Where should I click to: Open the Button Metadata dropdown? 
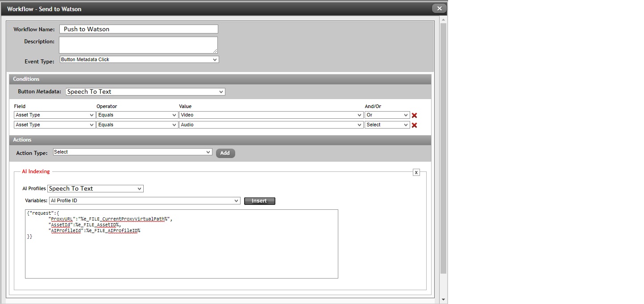coord(145,92)
